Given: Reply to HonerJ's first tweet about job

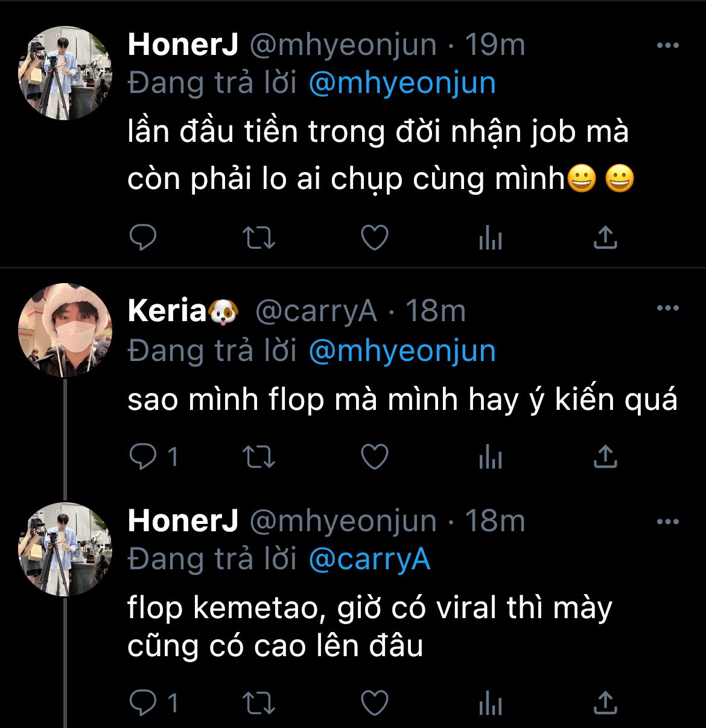Looking at the screenshot, I should point(144,238).
